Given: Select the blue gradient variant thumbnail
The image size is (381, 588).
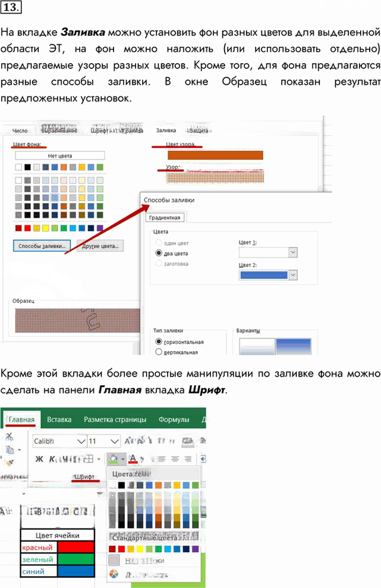Looking at the screenshot, I should coord(294,346).
